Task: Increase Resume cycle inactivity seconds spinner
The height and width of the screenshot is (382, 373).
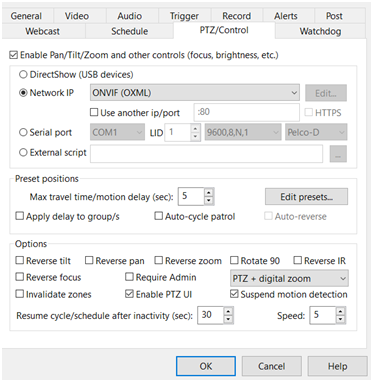Action: click(228, 312)
